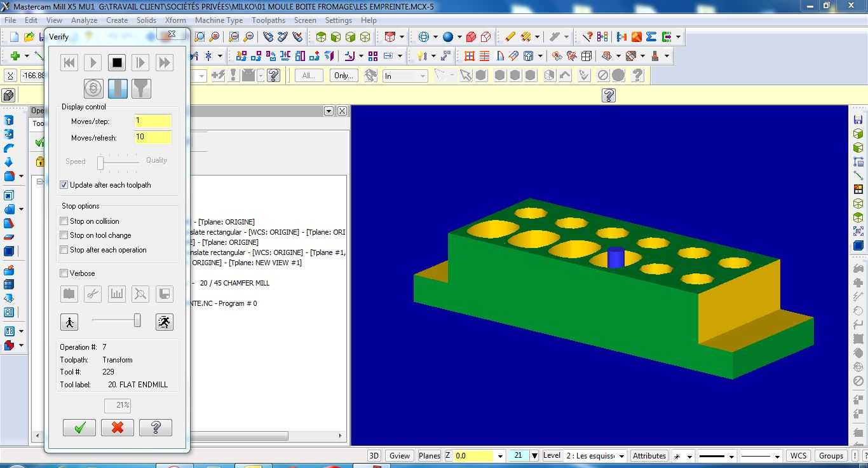Open Verify dialog help question button
Image resolution: width=868 pixels, height=468 pixels.
pos(156,427)
